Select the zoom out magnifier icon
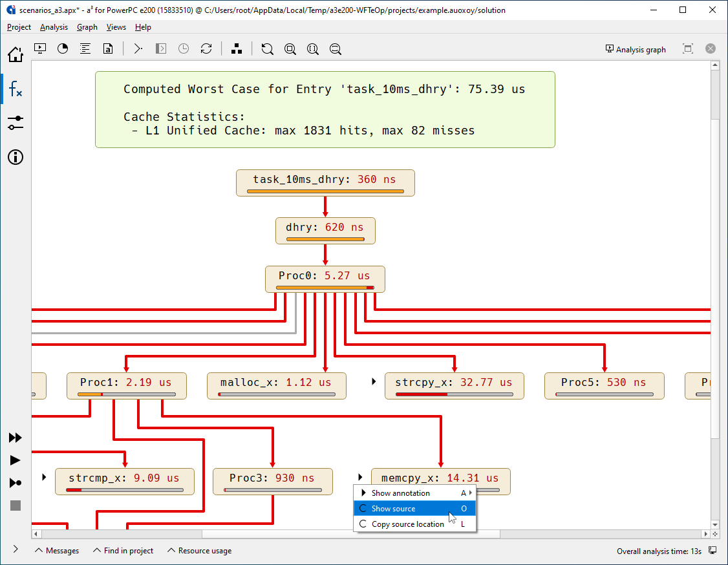Viewport: 728px width, 565px height. 335,48
